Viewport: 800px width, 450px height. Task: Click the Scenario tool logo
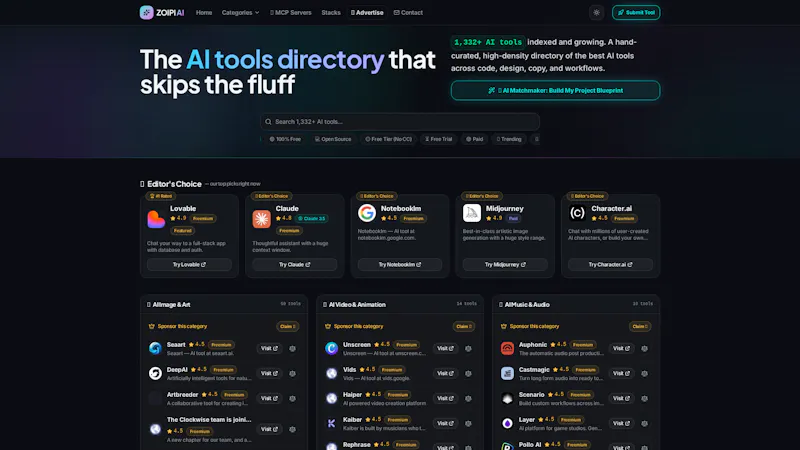pos(507,398)
